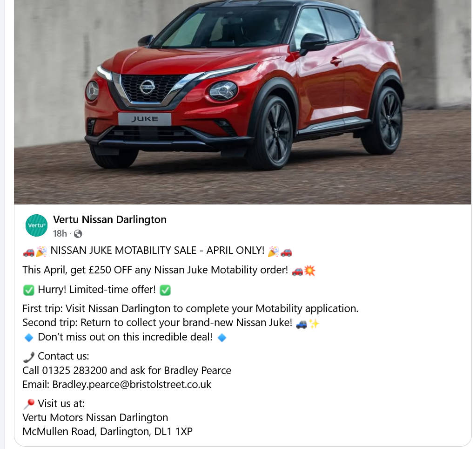Click the green checkmark after Limited-time offer
This screenshot has width=476, height=449.
(165, 290)
